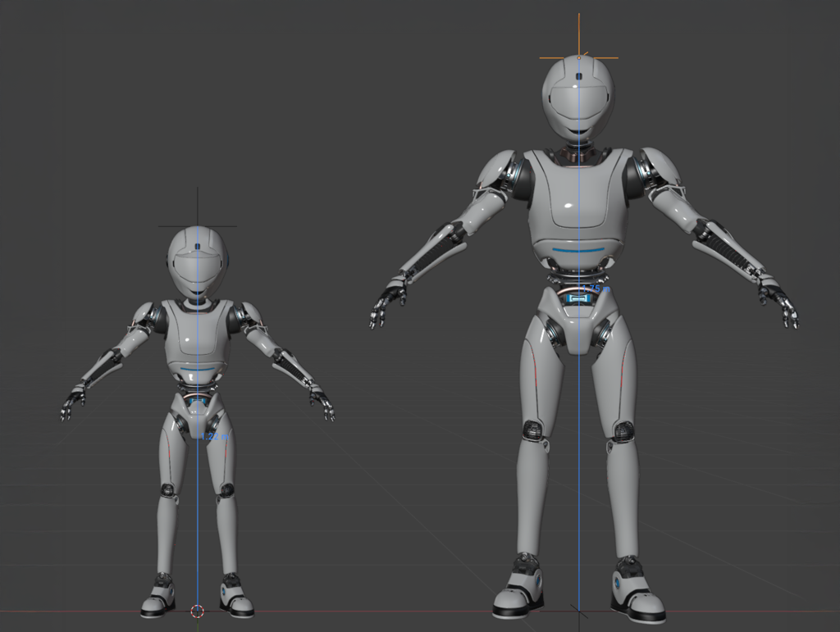
Task: Click the small robot's hand on the right
Action: [322, 400]
